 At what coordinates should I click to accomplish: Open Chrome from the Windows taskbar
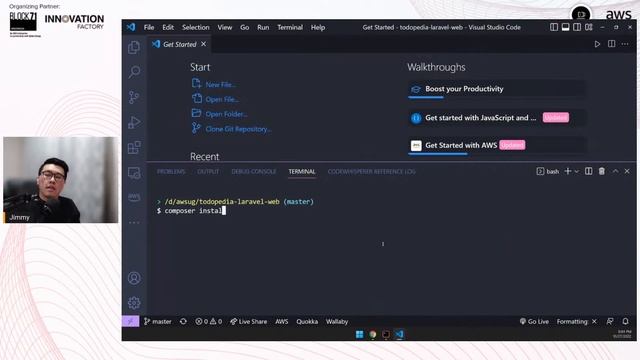point(373,335)
